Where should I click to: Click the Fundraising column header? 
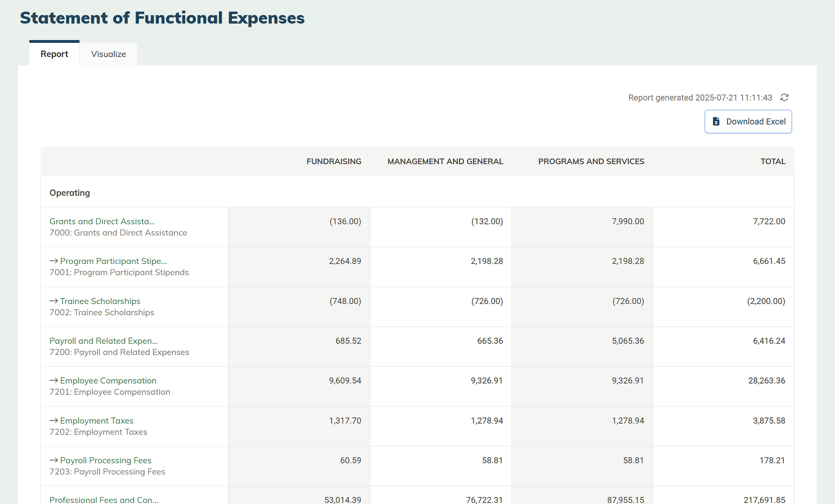tap(334, 162)
